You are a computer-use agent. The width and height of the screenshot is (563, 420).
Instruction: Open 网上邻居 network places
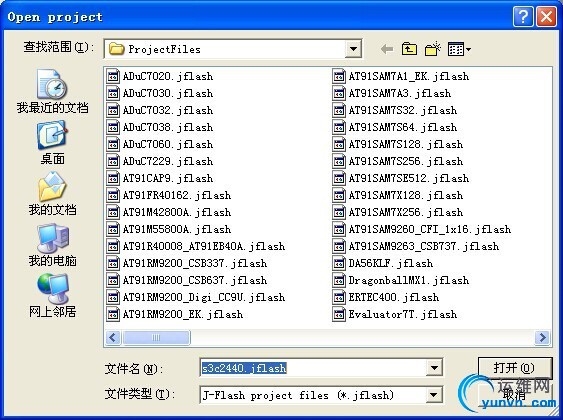[52, 296]
